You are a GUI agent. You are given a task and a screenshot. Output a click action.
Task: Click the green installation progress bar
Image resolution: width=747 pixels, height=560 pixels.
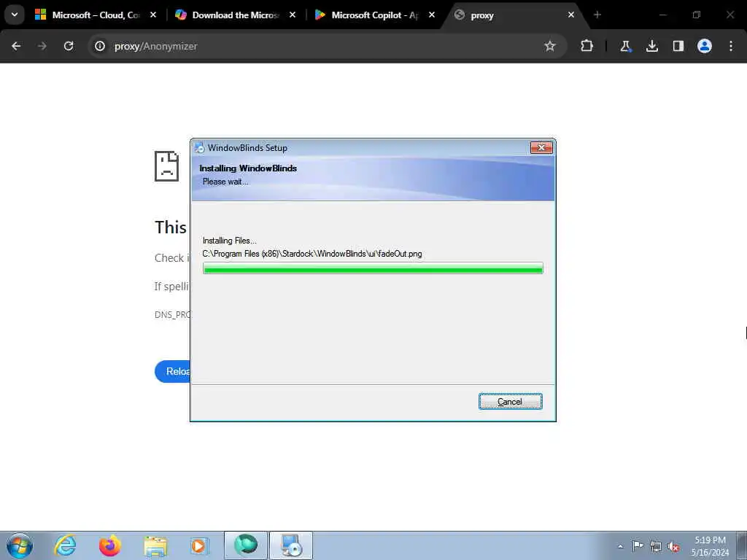pyautogui.click(x=373, y=268)
